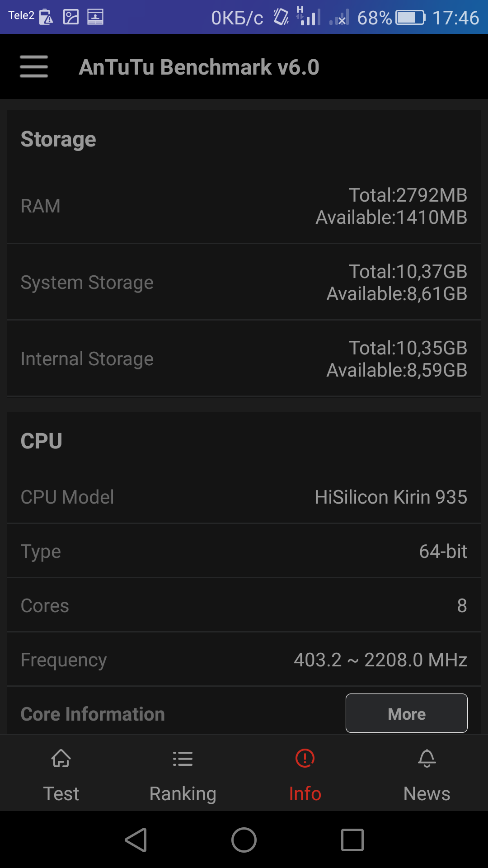Tap the Info exclamation icon
Screen dimensions: 488x868
coord(305,759)
